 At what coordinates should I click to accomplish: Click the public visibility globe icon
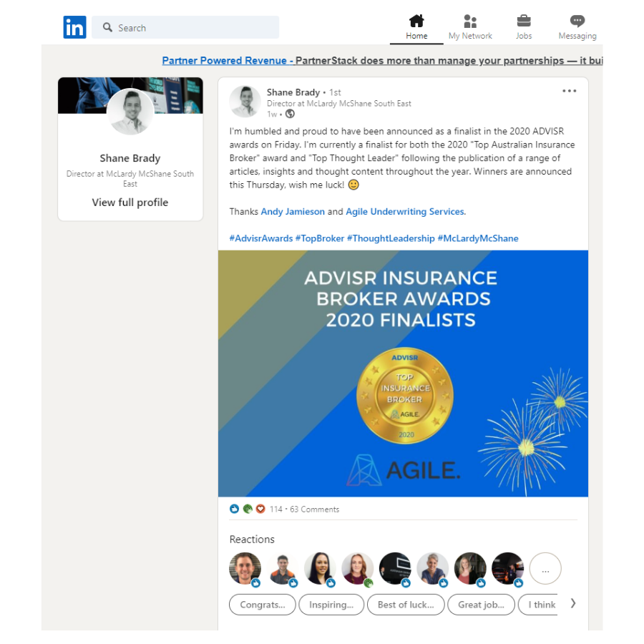click(x=290, y=114)
